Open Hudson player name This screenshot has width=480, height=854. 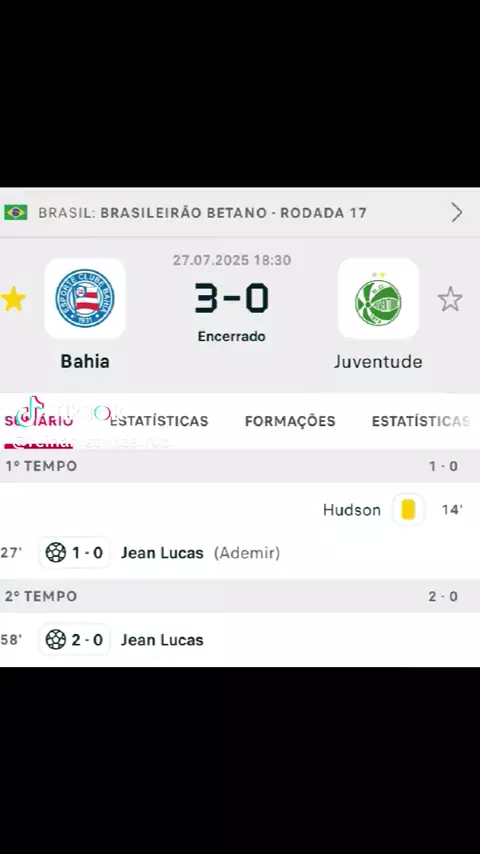pos(352,510)
